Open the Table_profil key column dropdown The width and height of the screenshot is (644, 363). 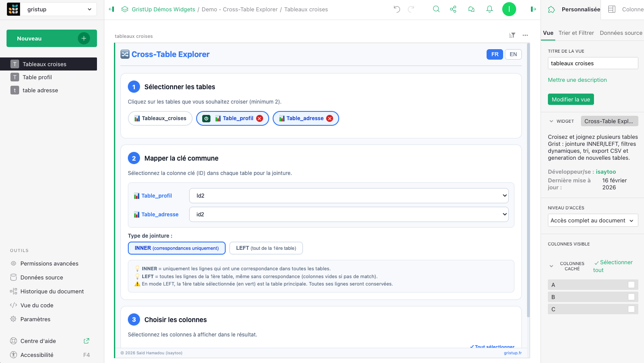(x=349, y=196)
